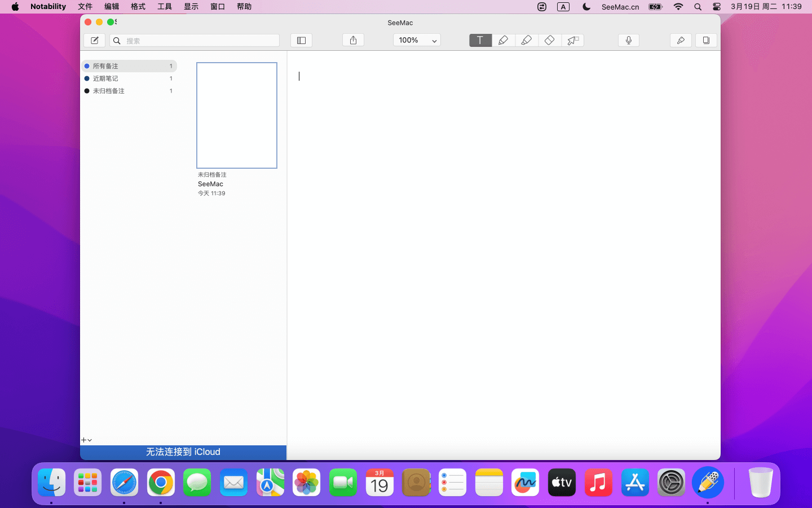Select the Pencil tool

[x=504, y=40]
